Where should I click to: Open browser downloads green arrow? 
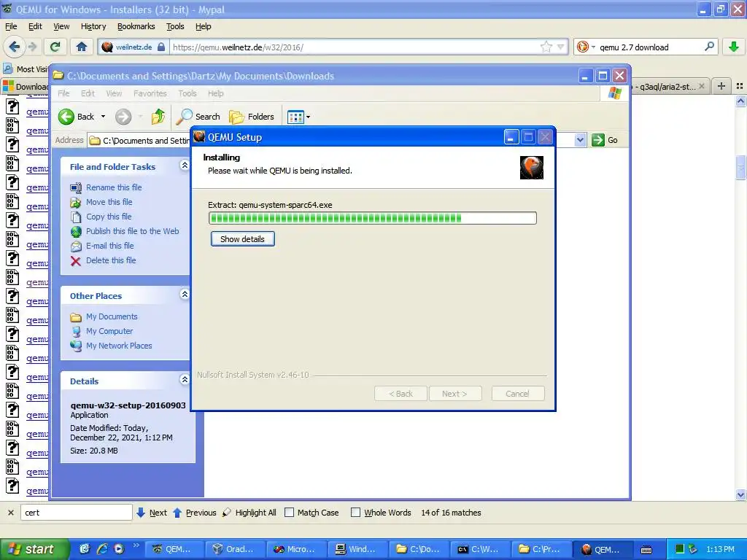point(734,47)
